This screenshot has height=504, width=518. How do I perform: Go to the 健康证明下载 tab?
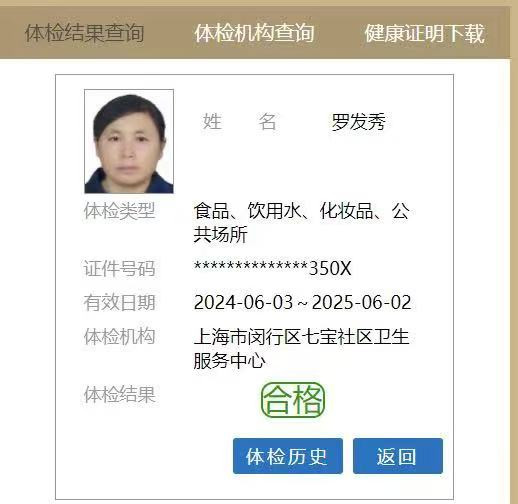[x=424, y=33]
